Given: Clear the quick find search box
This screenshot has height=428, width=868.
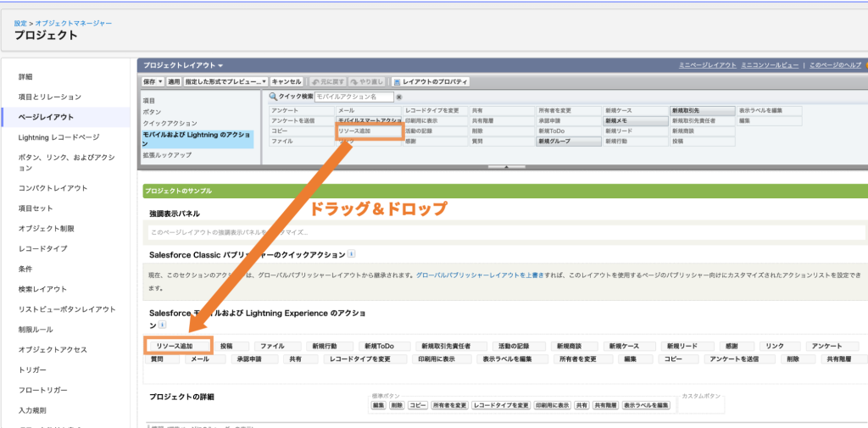Looking at the screenshot, I should coord(399,97).
